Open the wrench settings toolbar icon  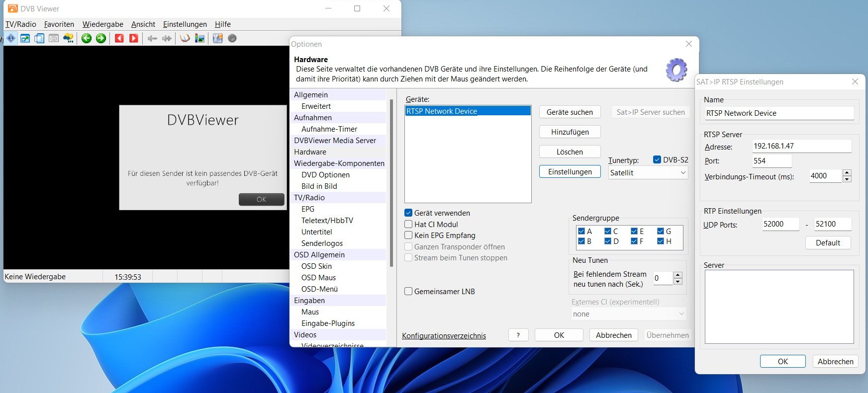[217, 38]
